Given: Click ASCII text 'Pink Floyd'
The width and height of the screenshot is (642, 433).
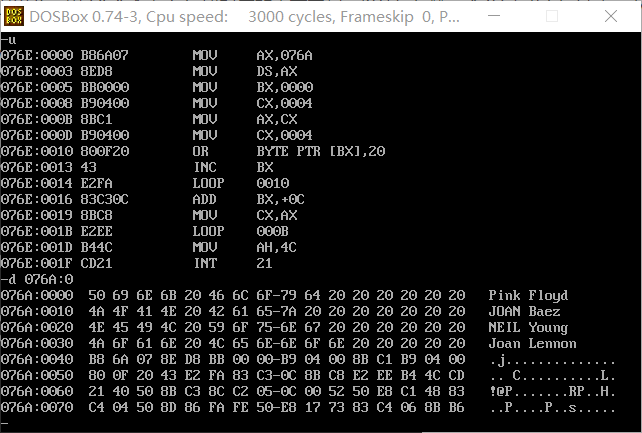Looking at the screenshot, I should (x=528, y=295).
